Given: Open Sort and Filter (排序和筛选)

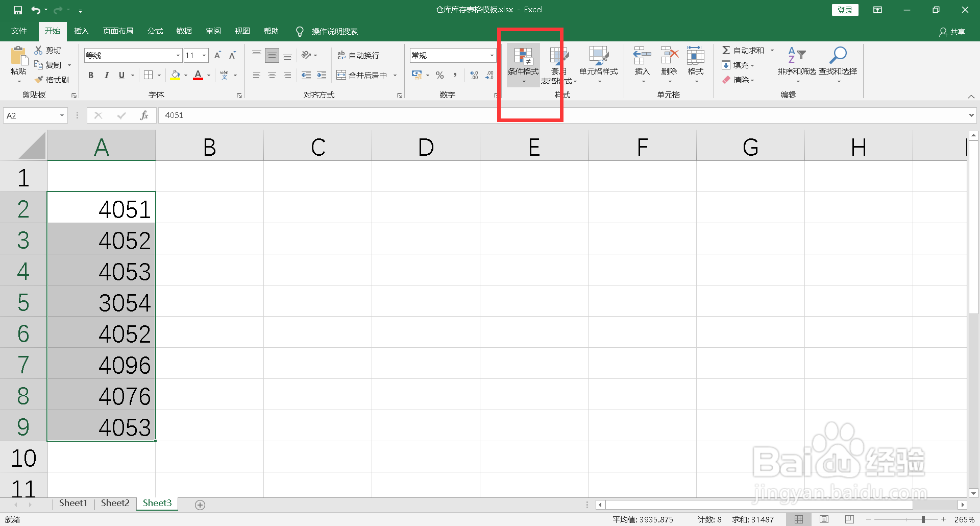Looking at the screenshot, I should [797, 65].
